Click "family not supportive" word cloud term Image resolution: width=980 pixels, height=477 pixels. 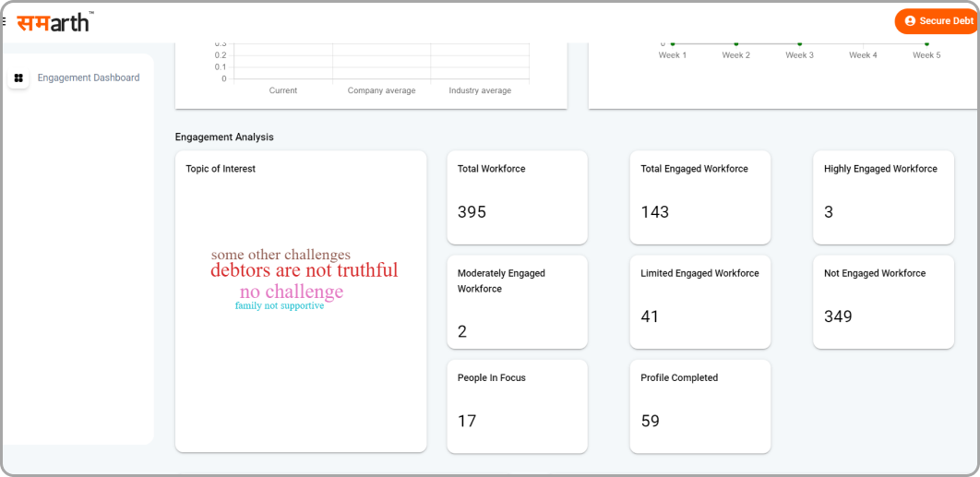click(279, 306)
